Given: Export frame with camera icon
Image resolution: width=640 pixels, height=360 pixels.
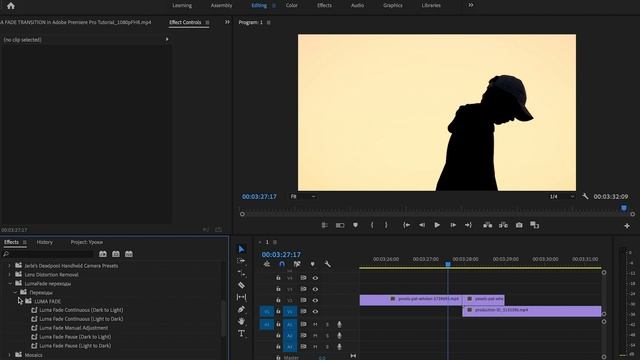Looking at the screenshot, I should point(519,225).
